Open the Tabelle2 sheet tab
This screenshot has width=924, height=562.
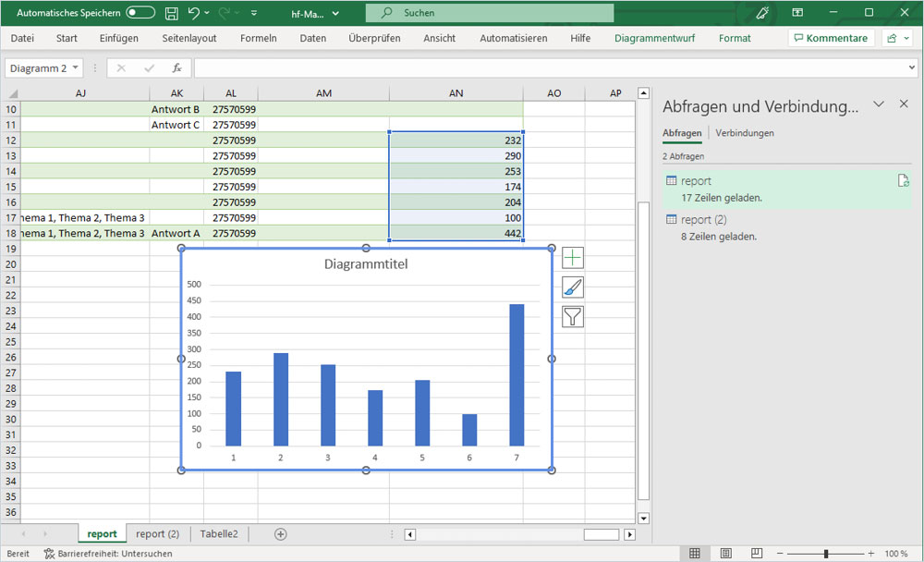point(218,533)
